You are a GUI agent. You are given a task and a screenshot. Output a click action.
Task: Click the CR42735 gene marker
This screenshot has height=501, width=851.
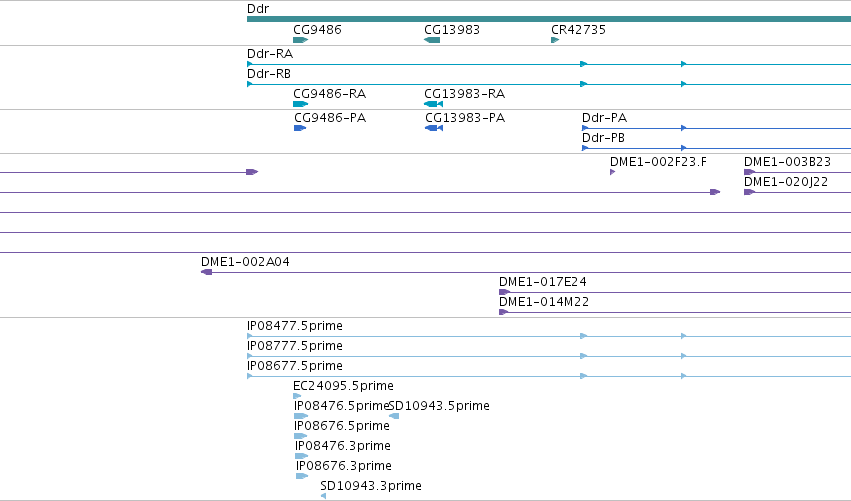tap(555, 40)
